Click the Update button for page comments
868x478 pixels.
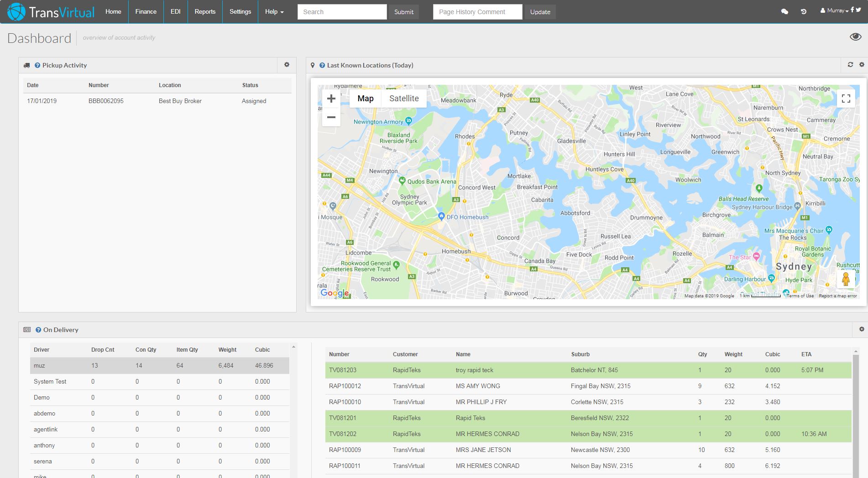point(540,12)
